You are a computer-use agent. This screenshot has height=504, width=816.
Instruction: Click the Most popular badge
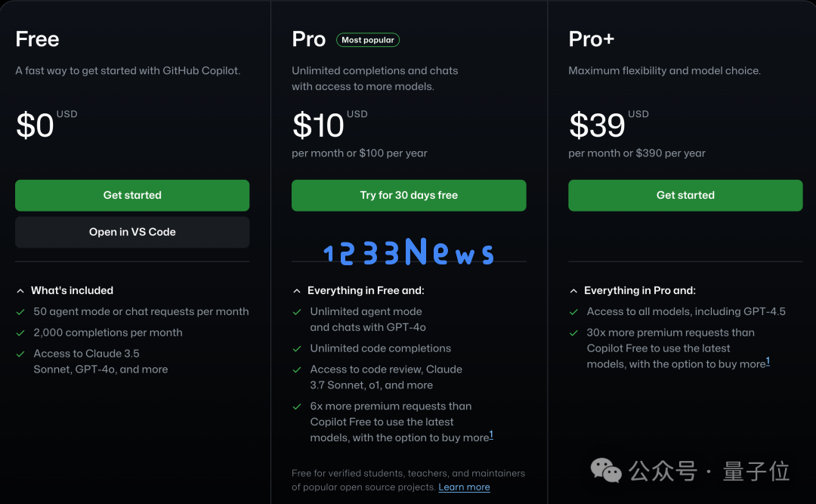coord(368,40)
